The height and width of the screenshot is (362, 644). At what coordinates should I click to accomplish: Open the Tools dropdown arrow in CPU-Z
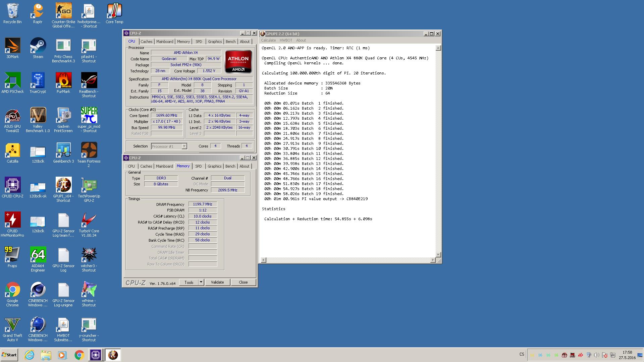pos(201,282)
